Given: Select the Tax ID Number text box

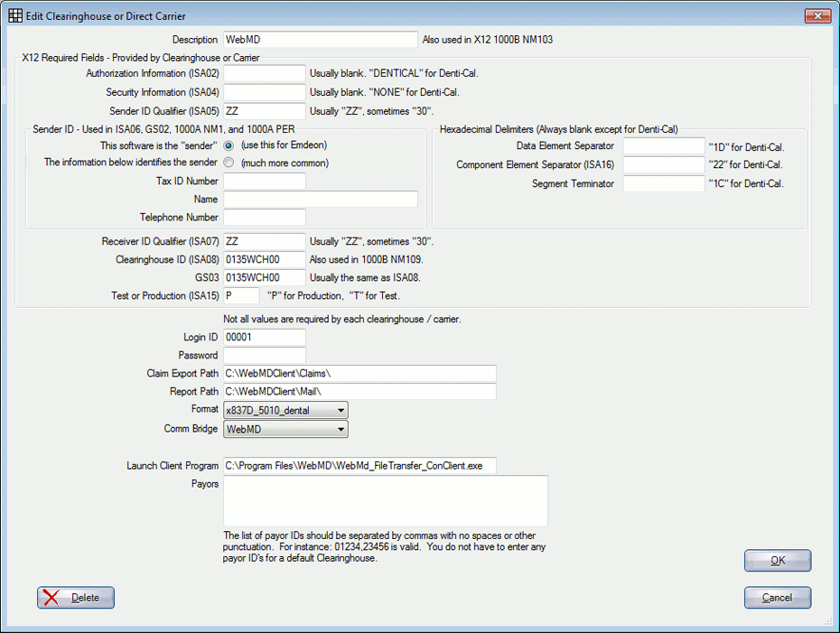Looking at the screenshot, I should coord(265,181).
